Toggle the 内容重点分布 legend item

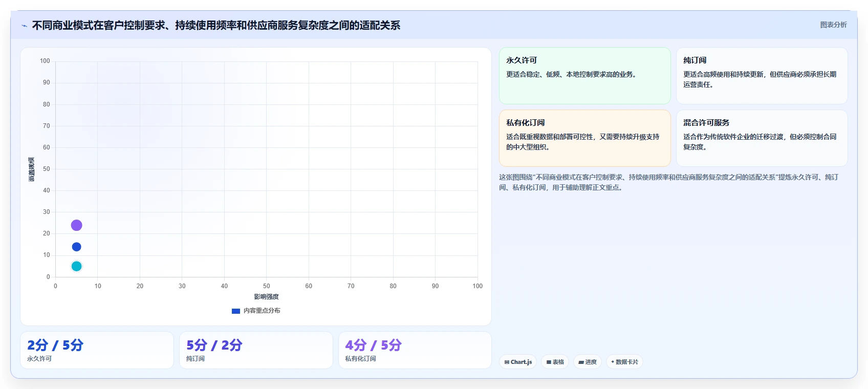[256, 311]
